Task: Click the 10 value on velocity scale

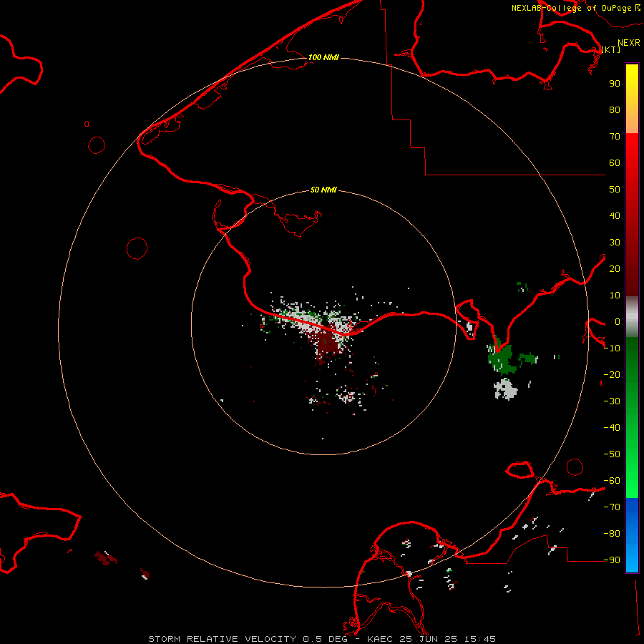Action: tap(615, 296)
